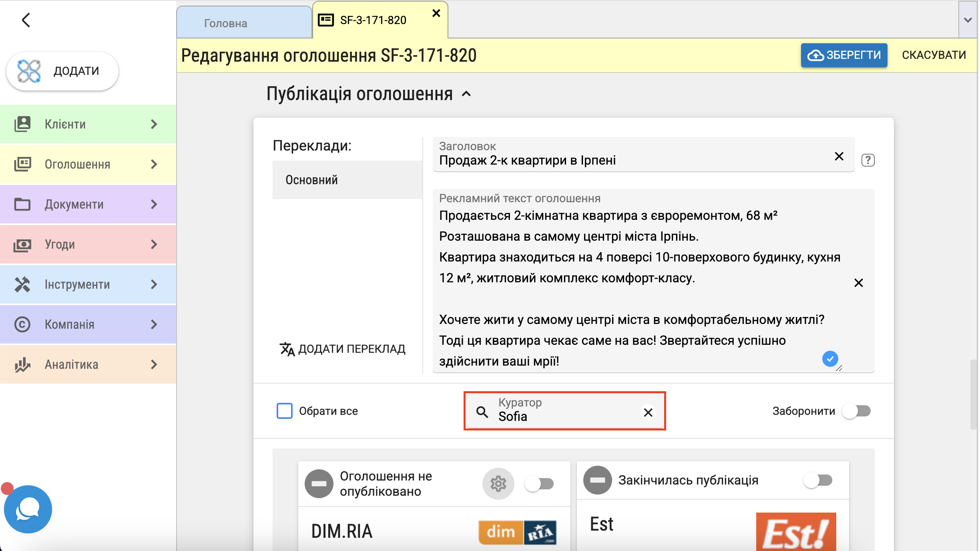The height and width of the screenshot is (551, 980).
Task: Expand the Клієнти sidebar menu
Action: pyautogui.click(x=88, y=124)
